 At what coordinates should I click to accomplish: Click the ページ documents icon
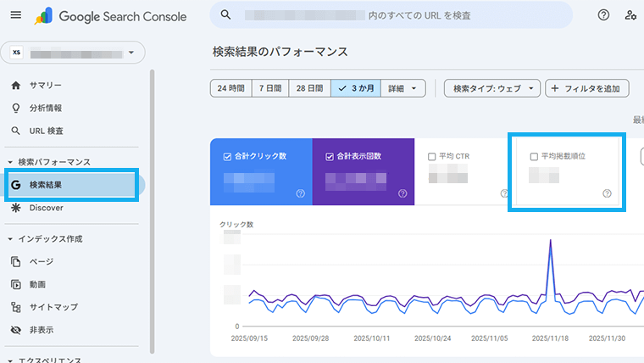tap(15, 261)
